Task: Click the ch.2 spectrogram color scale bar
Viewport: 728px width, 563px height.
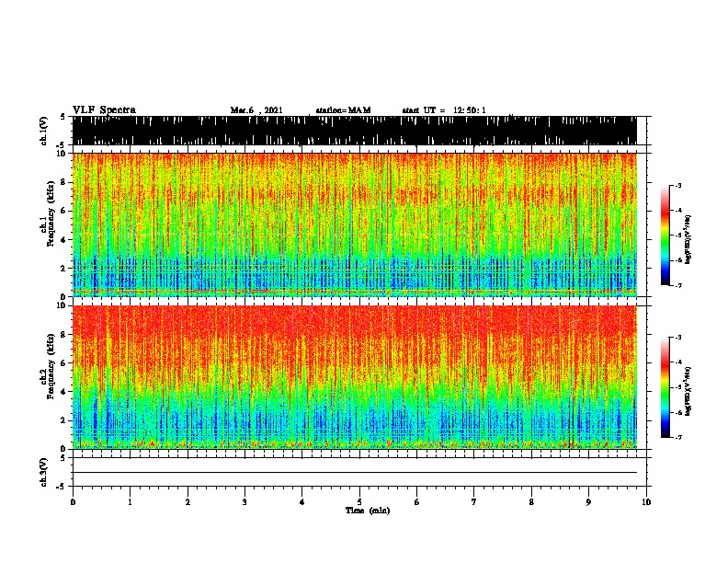Action: click(x=665, y=387)
